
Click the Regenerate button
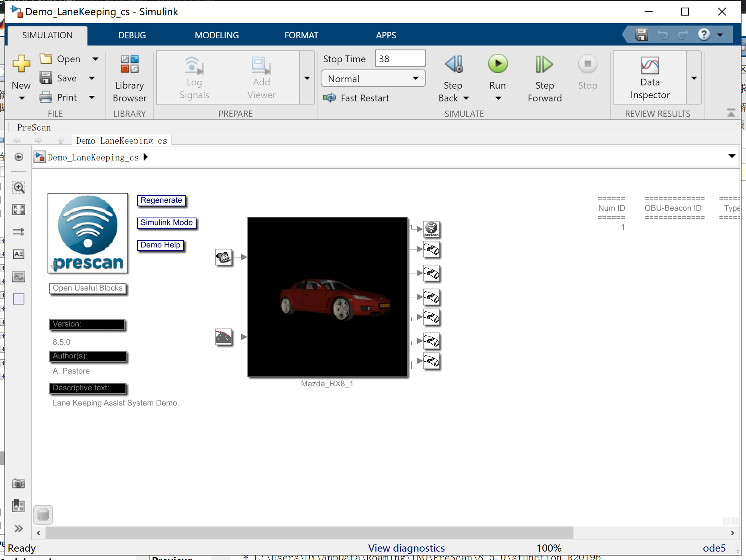161,200
